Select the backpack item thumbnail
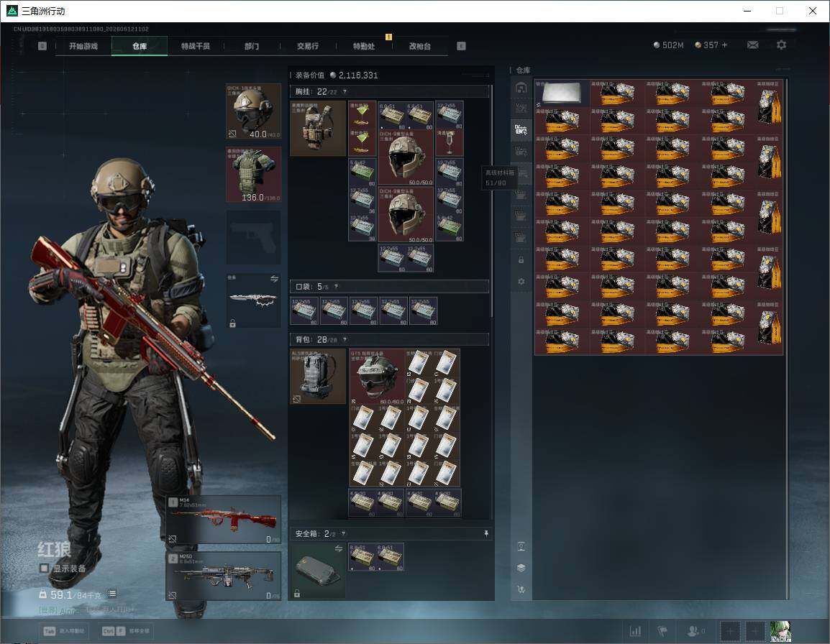Viewport: 830px width, 644px height. point(318,376)
